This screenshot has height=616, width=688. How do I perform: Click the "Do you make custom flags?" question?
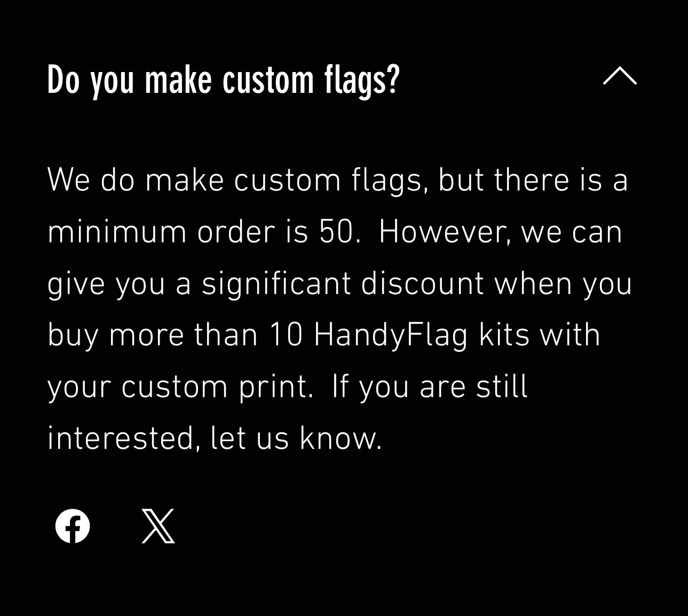(x=223, y=80)
